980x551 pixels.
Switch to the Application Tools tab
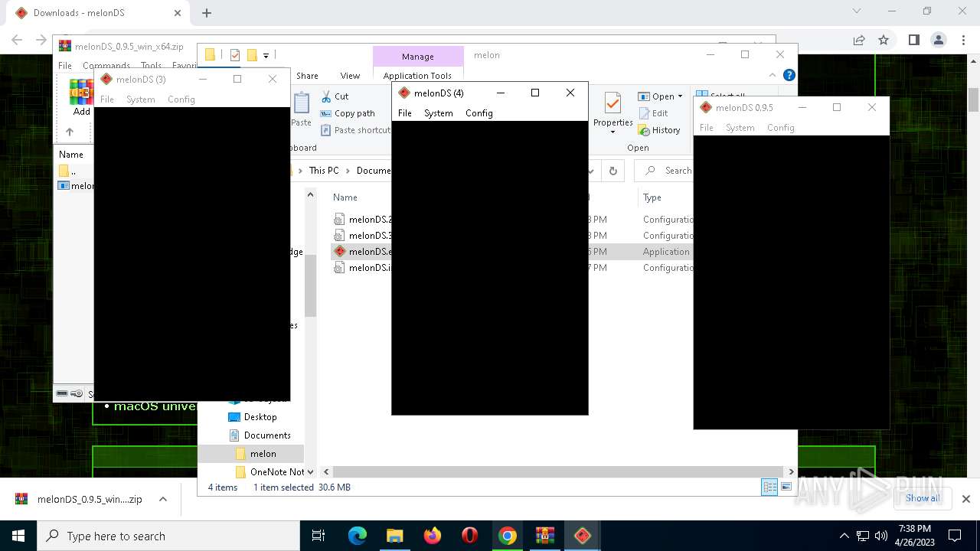point(418,76)
